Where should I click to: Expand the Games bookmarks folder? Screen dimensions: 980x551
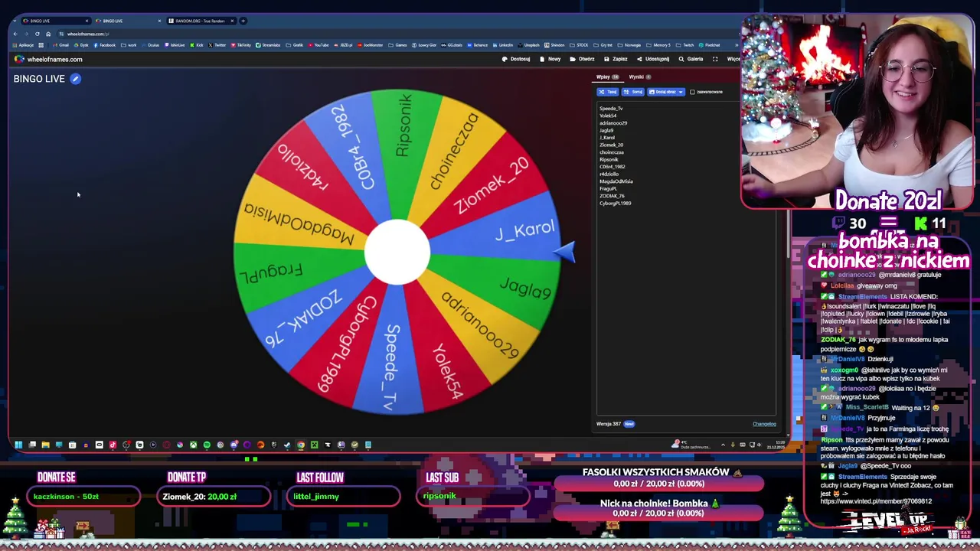click(397, 45)
